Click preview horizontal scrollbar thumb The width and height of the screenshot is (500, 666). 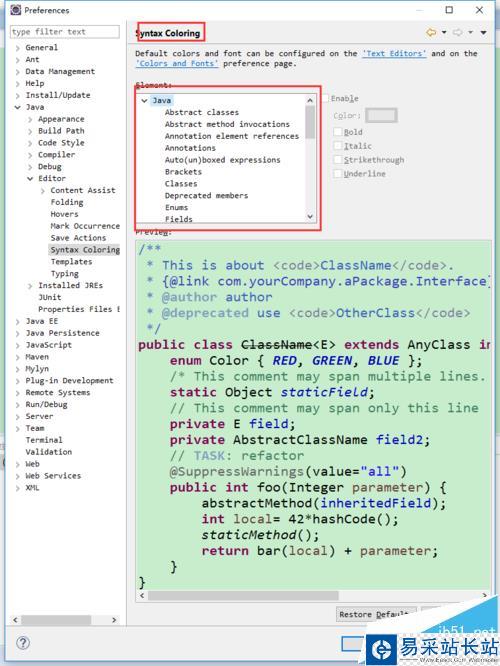(244, 595)
